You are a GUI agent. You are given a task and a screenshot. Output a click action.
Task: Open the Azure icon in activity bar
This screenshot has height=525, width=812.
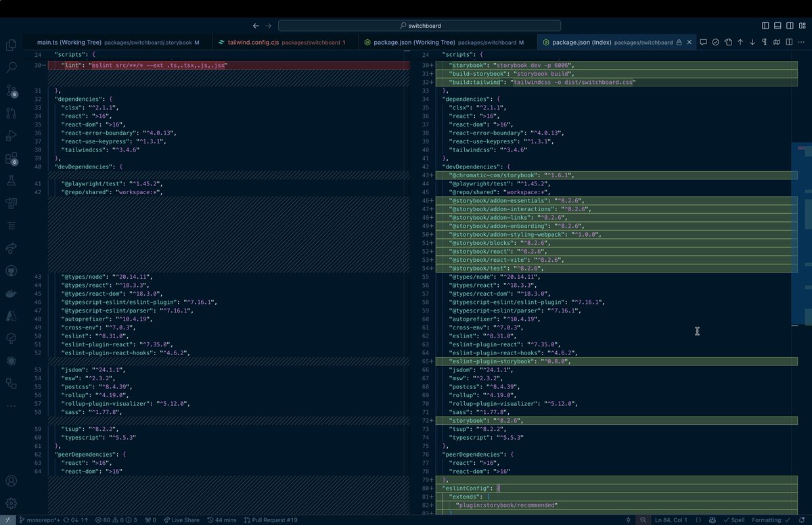click(11, 316)
